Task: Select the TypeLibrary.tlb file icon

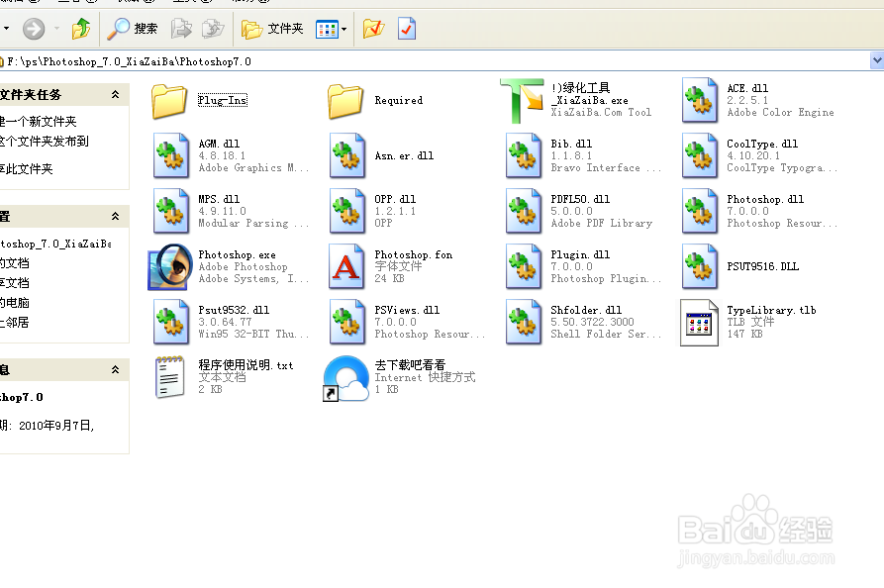Action: pos(699,323)
